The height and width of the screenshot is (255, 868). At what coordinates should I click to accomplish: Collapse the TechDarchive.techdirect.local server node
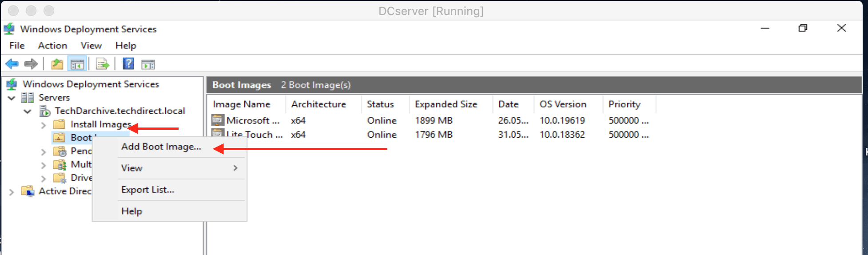28,111
